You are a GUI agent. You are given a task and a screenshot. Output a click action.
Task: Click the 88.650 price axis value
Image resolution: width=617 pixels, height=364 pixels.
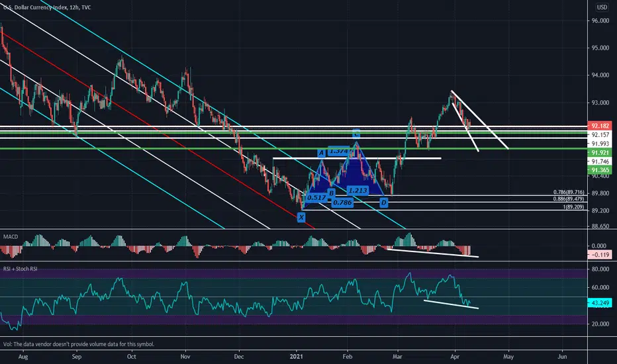[x=600, y=226]
